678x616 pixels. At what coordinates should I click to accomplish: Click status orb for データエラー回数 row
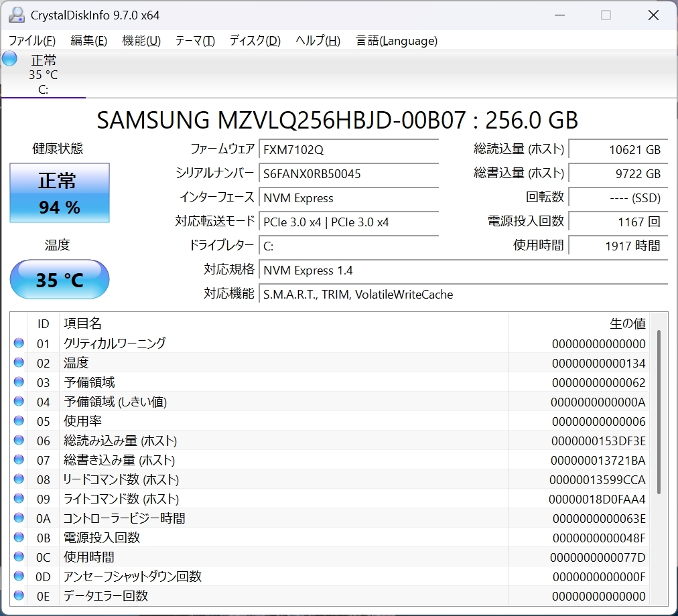tap(19, 596)
